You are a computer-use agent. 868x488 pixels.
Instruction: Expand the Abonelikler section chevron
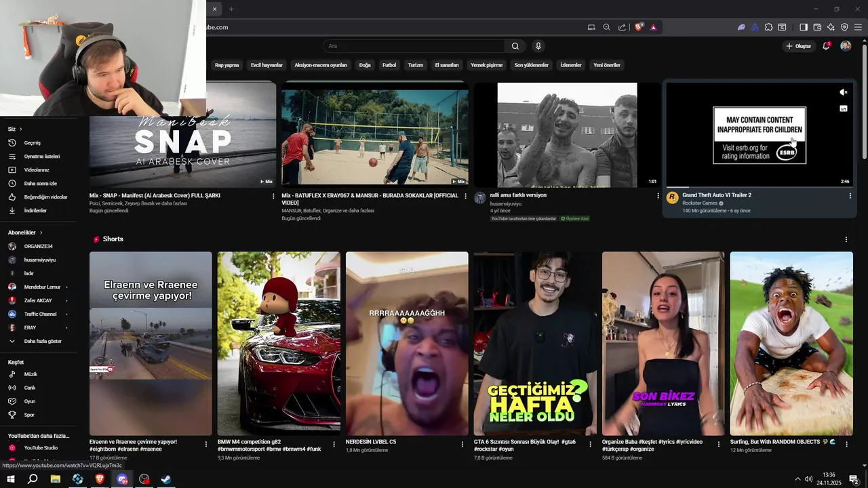tap(41, 232)
